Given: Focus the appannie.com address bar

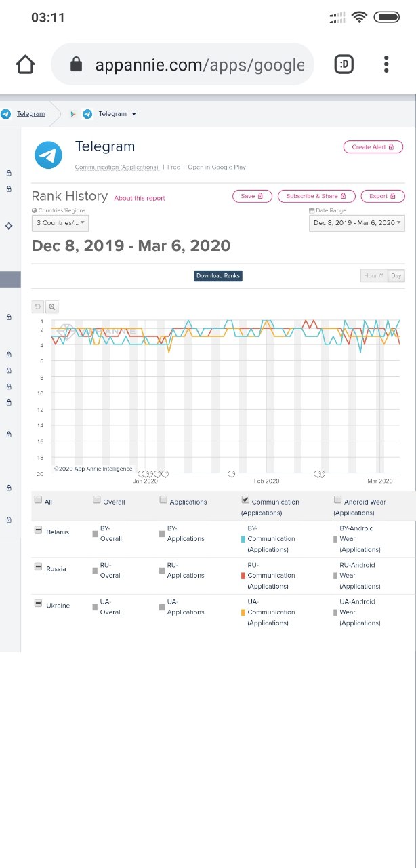Looking at the screenshot, I should tap(183, 64).
